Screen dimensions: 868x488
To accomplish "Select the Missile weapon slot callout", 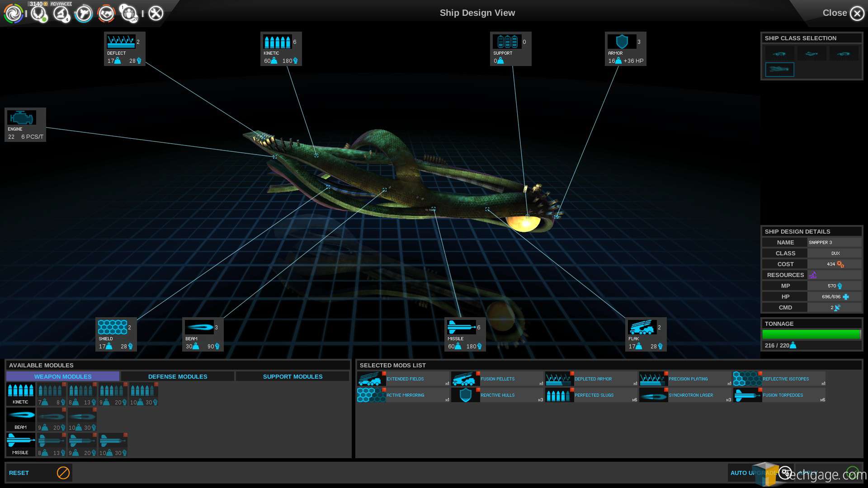I will click(465, 334).
